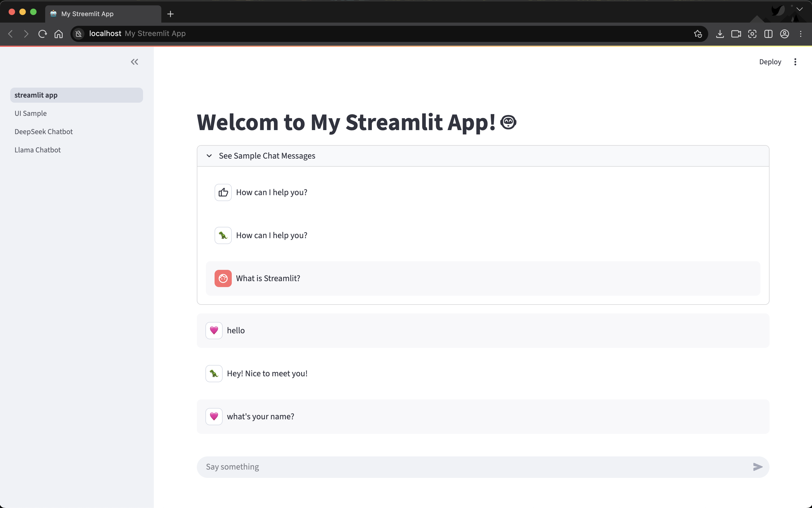Click the Deploy button
This screenshot has width=812, height=508.
tap(770, 62)
